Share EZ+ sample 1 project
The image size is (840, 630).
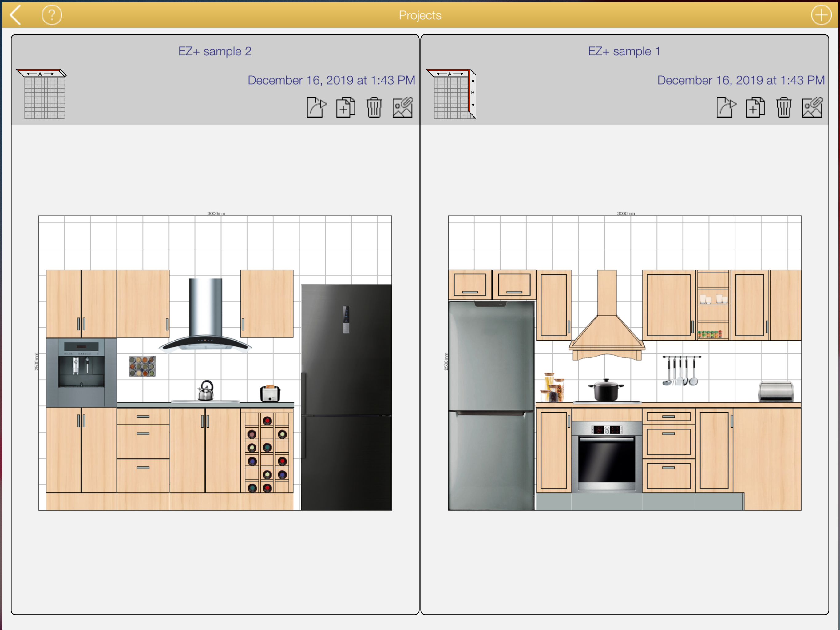click(x=726, y=107)
